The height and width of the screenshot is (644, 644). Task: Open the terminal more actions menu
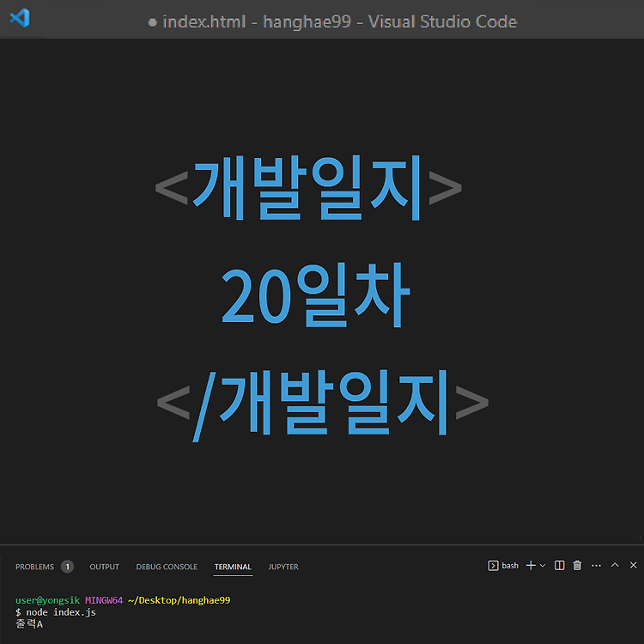[x=597, y=566]
